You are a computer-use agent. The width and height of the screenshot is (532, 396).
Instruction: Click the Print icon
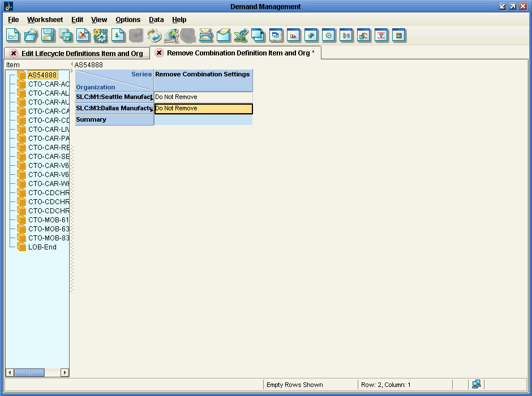pyautogui.click(x=206, y=35)
